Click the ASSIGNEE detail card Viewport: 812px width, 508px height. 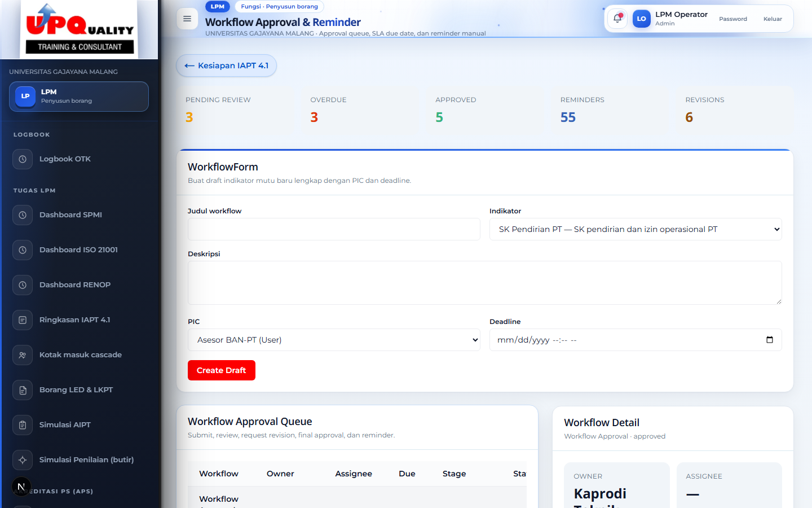click(729, 485)
